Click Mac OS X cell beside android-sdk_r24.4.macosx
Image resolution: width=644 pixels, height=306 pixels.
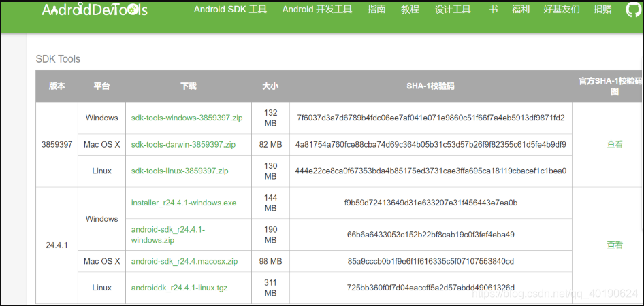pyautogui.click(x=102, y=261)
